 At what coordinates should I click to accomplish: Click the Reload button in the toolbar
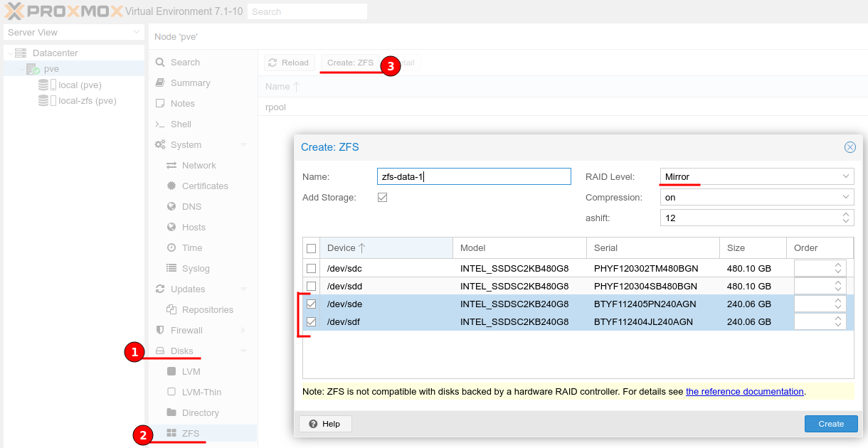coord(290,63)
